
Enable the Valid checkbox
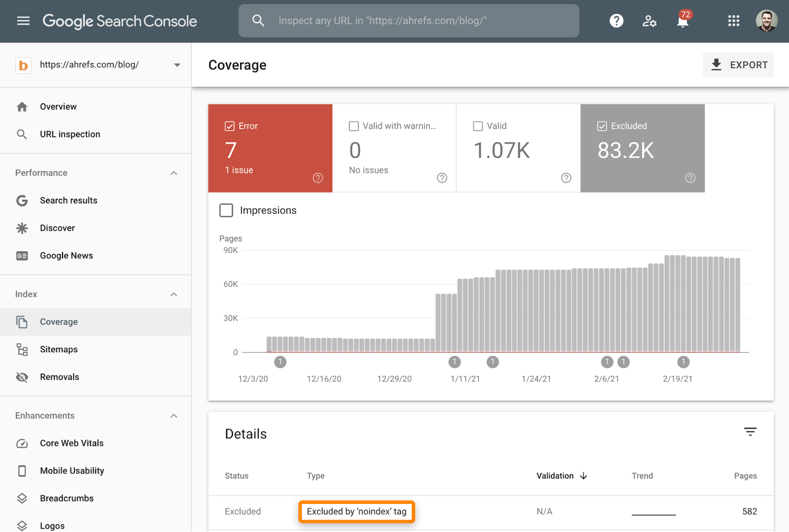pyautogui.click(x=478, y=126)
